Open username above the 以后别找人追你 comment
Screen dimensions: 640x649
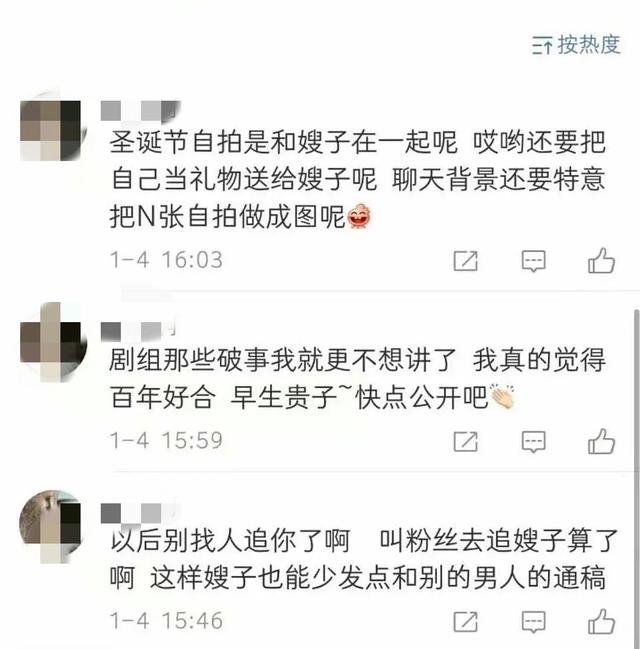[x=140, y=513]
